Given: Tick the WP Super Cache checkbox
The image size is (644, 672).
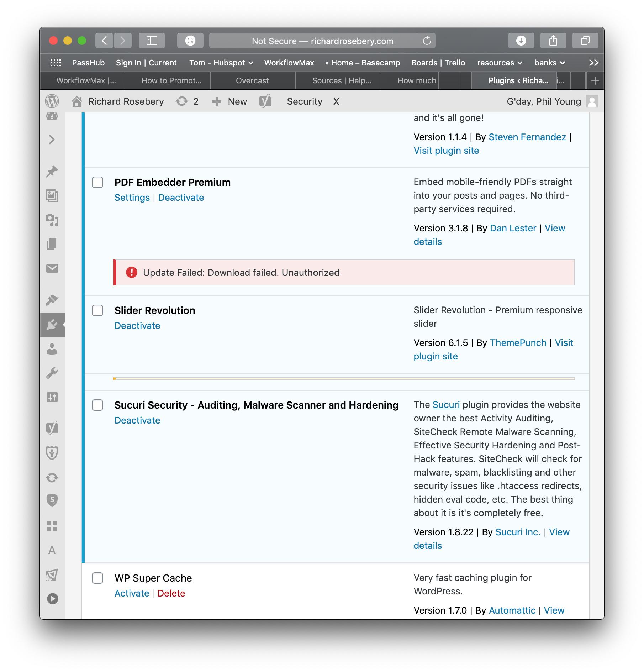Looking at the screenshot, I should point(97,578).
